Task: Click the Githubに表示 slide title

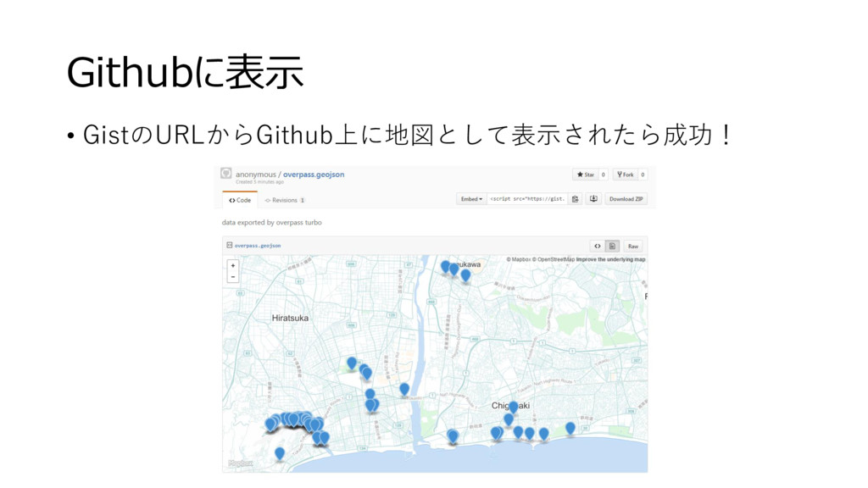Action: tap(186, 72)
